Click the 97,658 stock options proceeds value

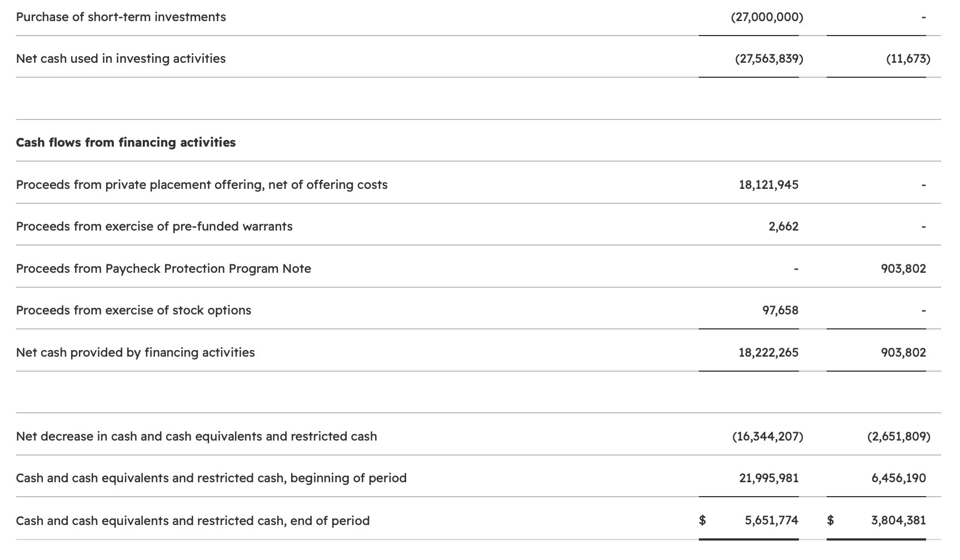[780, 311]
